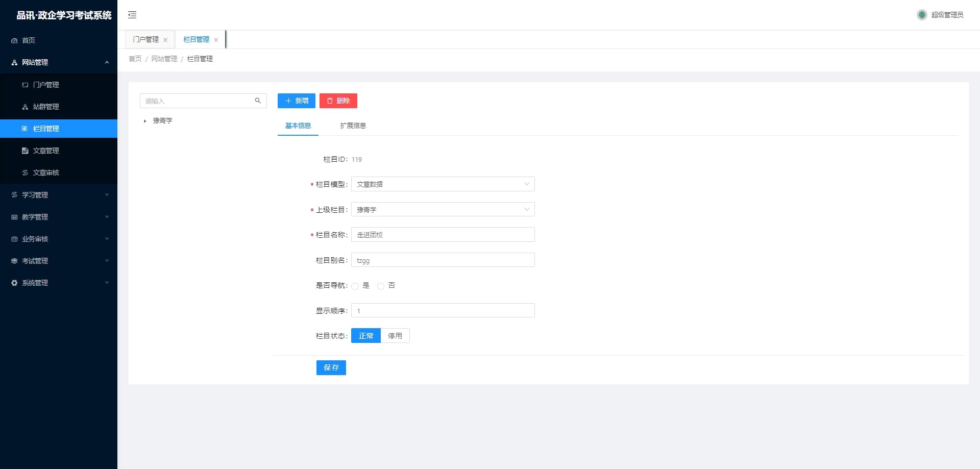
Task: Open 站群管理 in the sidebar menu
Action: 59,107
